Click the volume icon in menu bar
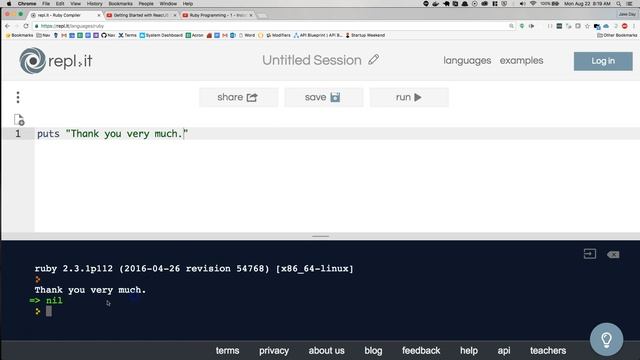Image resolution: width=640 pixels, height=360 pixels. [x=522, y=4]
